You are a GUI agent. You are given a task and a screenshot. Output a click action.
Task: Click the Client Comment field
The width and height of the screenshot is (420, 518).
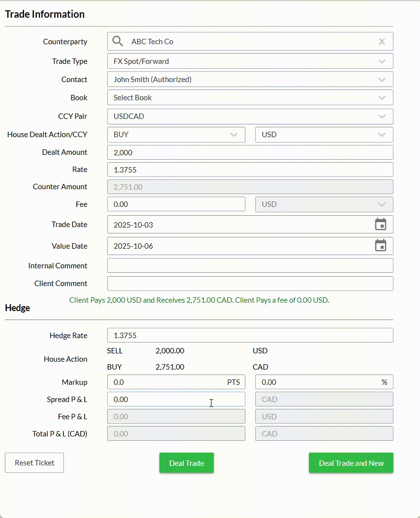point(250,284)
